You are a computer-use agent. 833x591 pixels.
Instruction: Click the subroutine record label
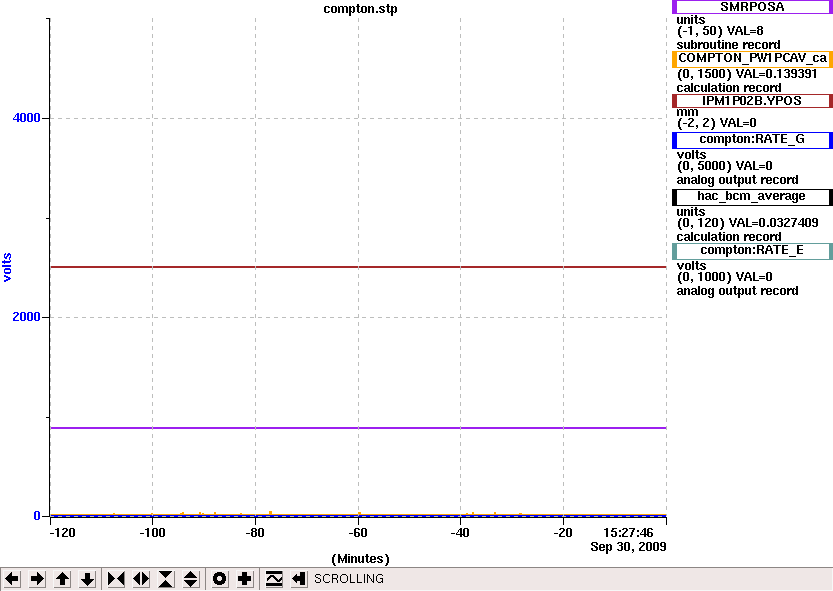pos(728,45)
